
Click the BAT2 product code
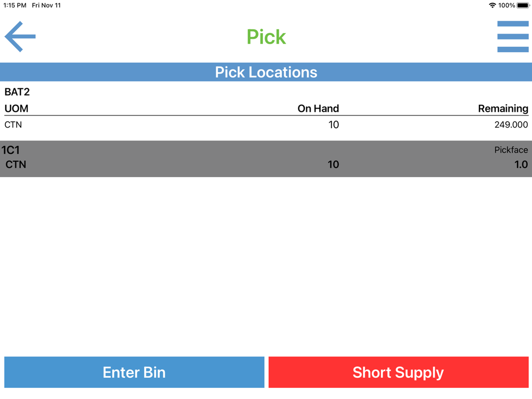coord(17,92)
